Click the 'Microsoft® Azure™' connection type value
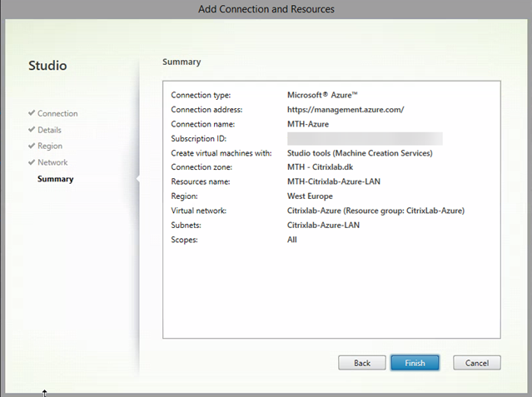 point(322,95)
